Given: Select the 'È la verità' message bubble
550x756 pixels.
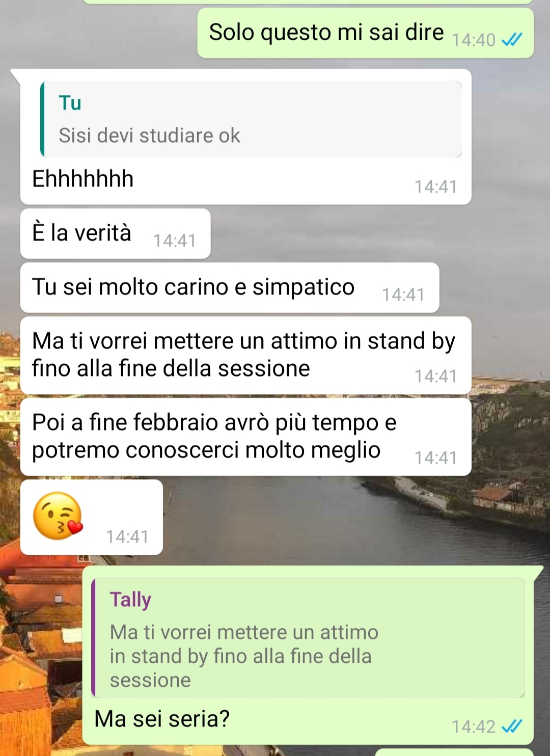Looking at the screenshot, I should click(x=115, y=234).
